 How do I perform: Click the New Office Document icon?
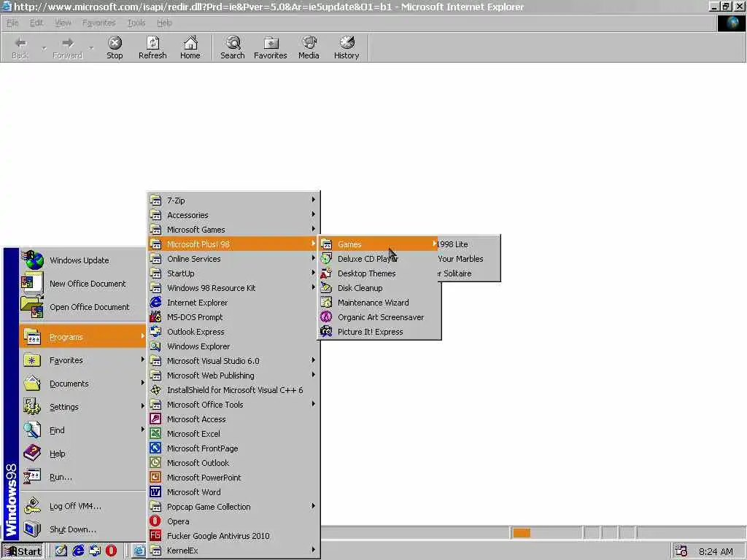pyautogui.click(x=32, y=283)
